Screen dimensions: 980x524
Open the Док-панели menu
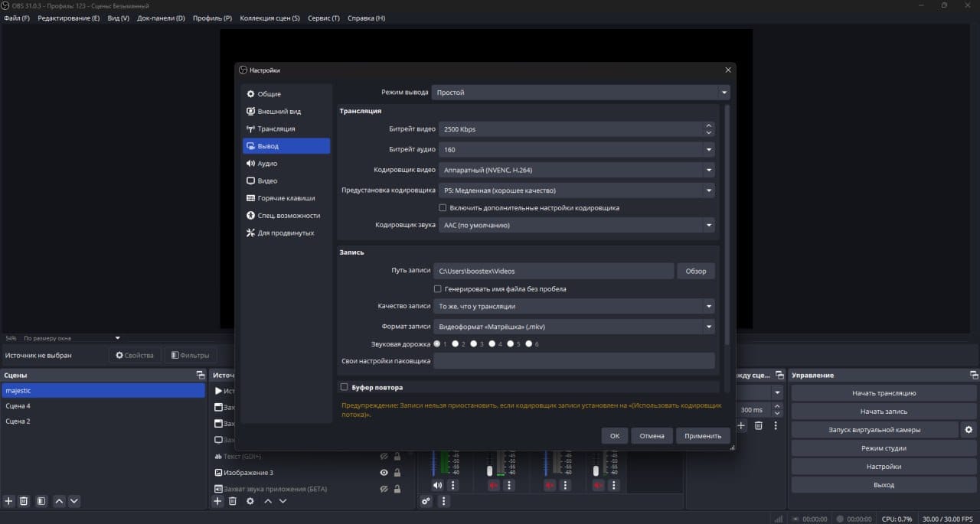pyautogui.click(x=161, y=18)
